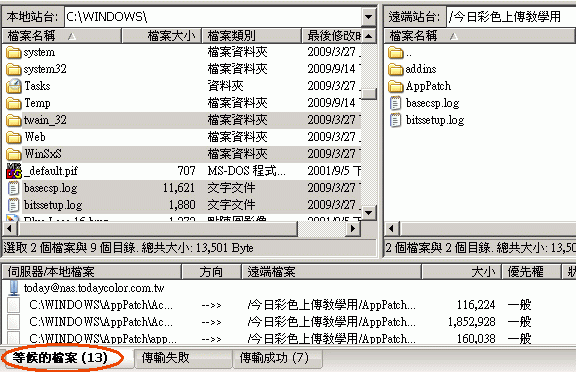Screen dimensions: 576x372
Task: Sort the local list by 檔案名稱 column
Action: (x=61, y=36)
